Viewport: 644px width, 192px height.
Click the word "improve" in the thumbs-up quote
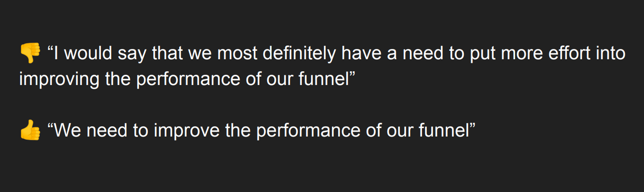coord(187,131)
